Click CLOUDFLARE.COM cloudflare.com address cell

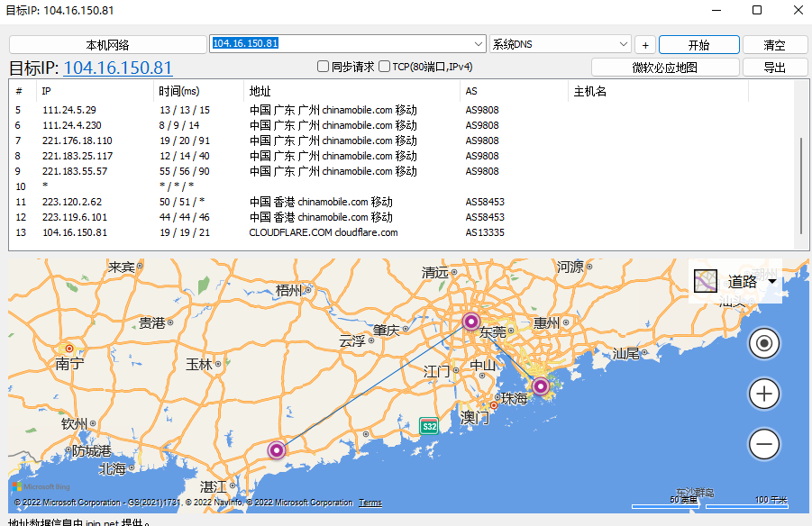324,232
